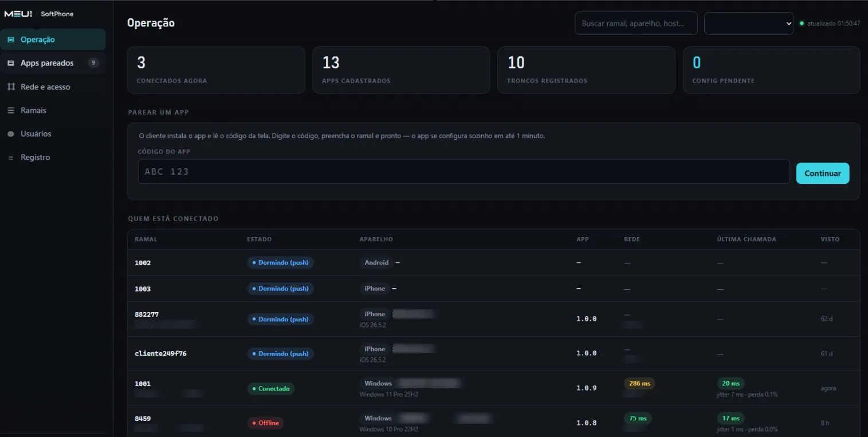Click the Apps pareados sidebar icon
Viewport: 868px width, 437px height.
pos(11,63)
